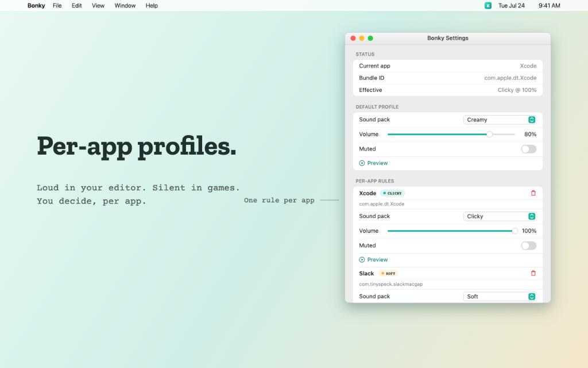The width and height of the screenshot is (588, 368).
Task: Click the Xcode rule name
Action: click(367, 193)
